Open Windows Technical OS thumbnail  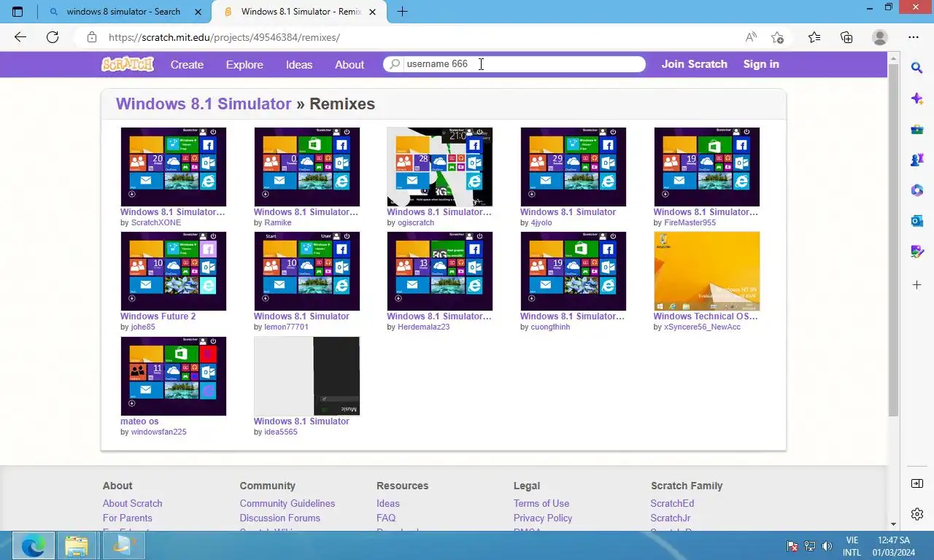point(706,271)
